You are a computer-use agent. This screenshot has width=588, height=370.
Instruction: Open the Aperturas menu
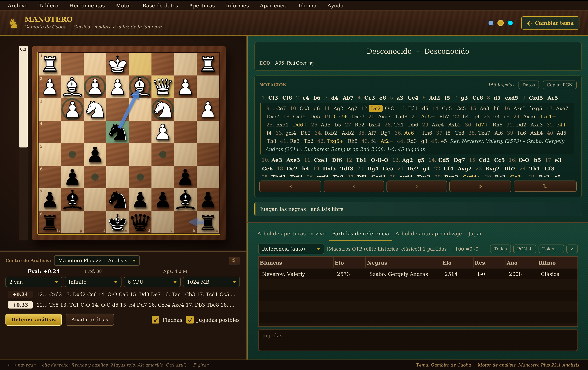[x=202, y=6]
